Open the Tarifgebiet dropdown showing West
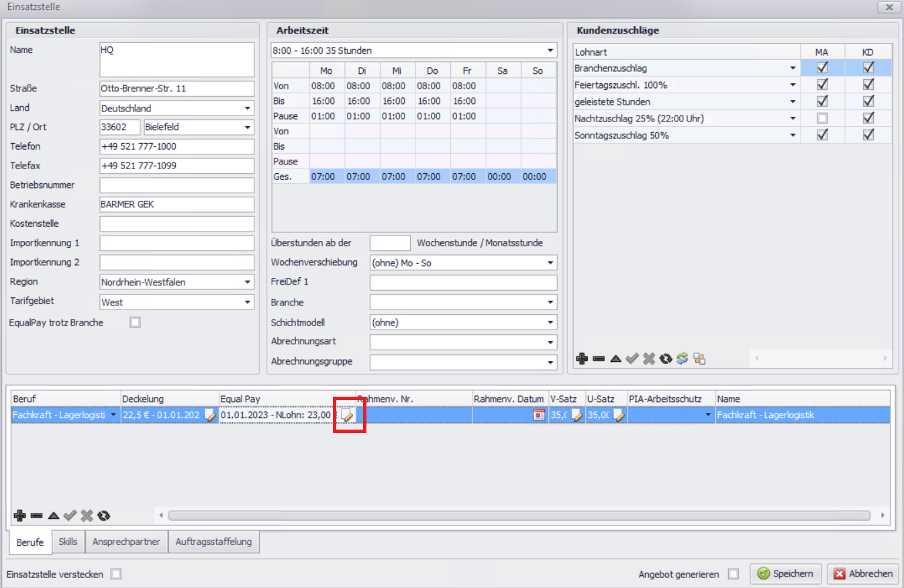Screen dimensions: 904x588 [x=248, y=302]
